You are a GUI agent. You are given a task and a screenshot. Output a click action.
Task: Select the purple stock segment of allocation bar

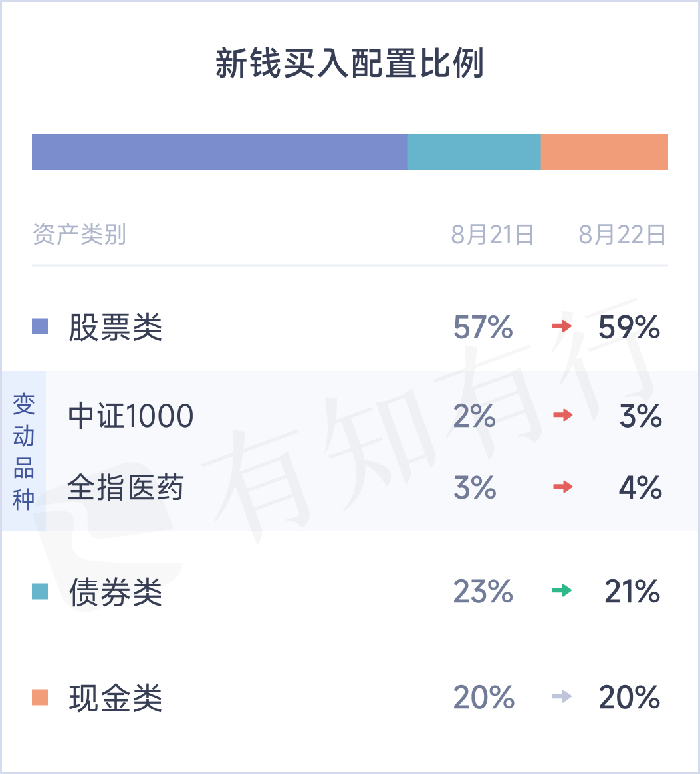pyautogui.click(x=219, y=152)
